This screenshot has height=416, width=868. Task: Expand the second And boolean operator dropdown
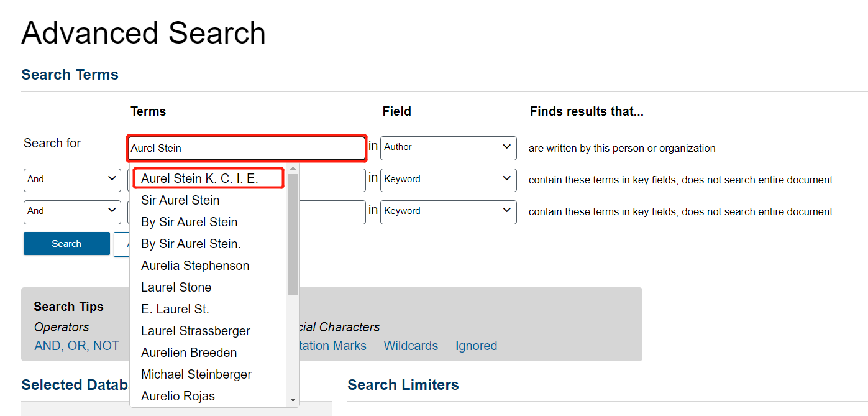[71, 212]
